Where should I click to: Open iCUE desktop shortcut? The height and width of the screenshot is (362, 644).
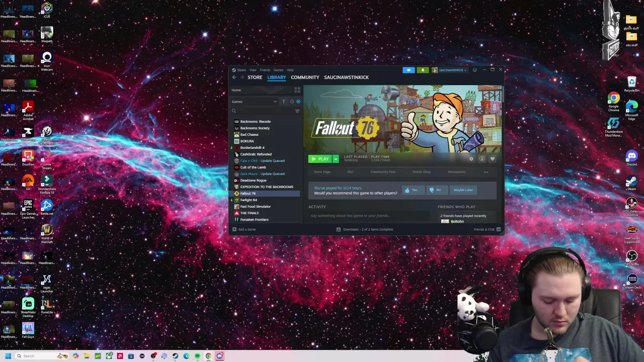[47, 10]
